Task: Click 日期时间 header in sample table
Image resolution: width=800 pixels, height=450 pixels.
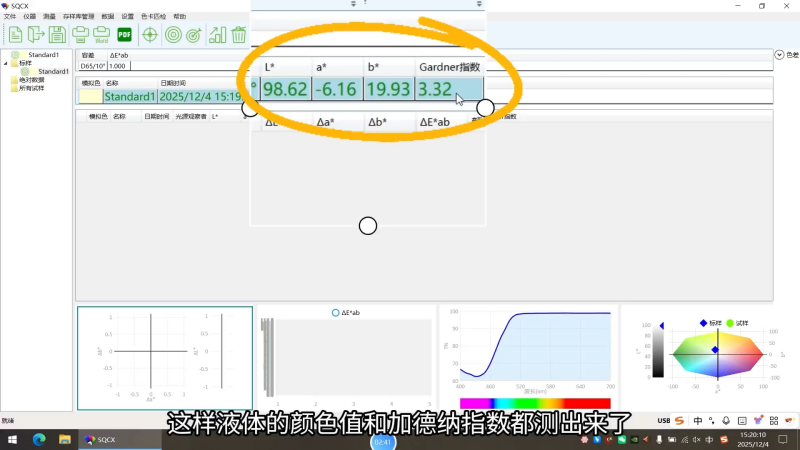Action: click(156, 116)
